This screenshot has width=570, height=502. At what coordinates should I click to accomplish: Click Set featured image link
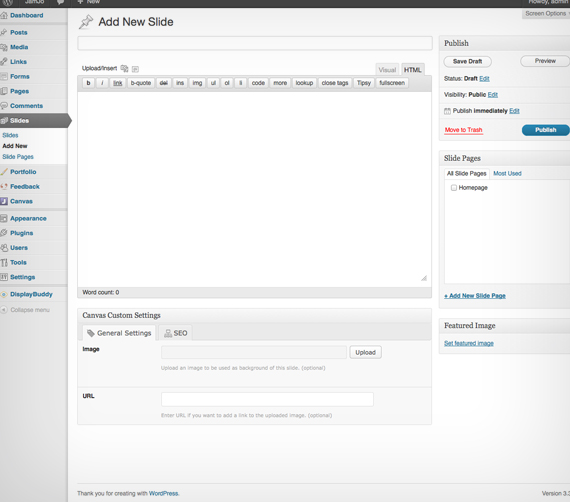[x=469, y=343]
